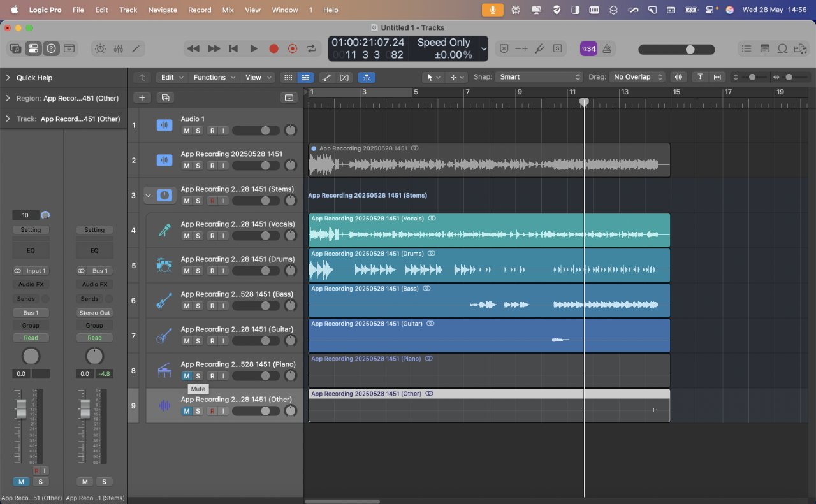Open the Record menu in menu bar
Image resolution: width=816 pixels, height=504 pixels.
[x=200, y=10]
